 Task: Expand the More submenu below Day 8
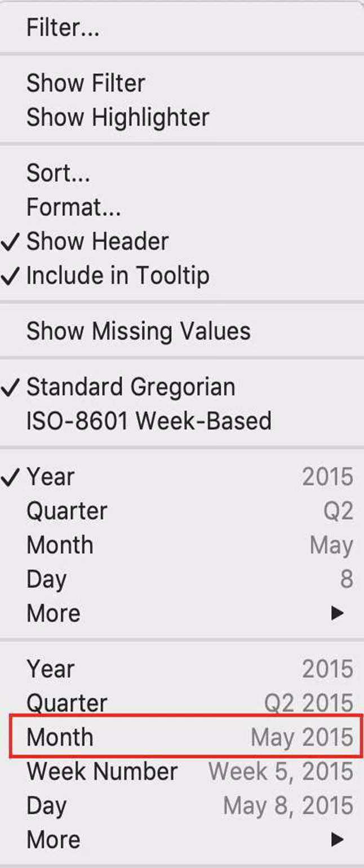point(54,613)
